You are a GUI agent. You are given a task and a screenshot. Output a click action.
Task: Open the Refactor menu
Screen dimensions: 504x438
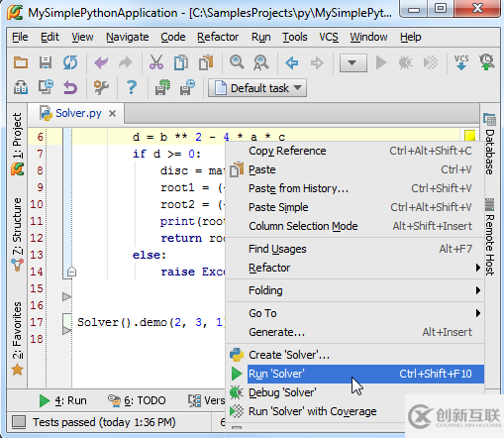pyautogui.click(x=218, y=37)
